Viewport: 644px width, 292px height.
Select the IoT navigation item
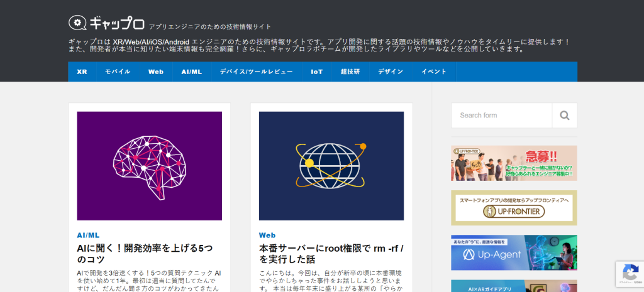click(316, 72)
